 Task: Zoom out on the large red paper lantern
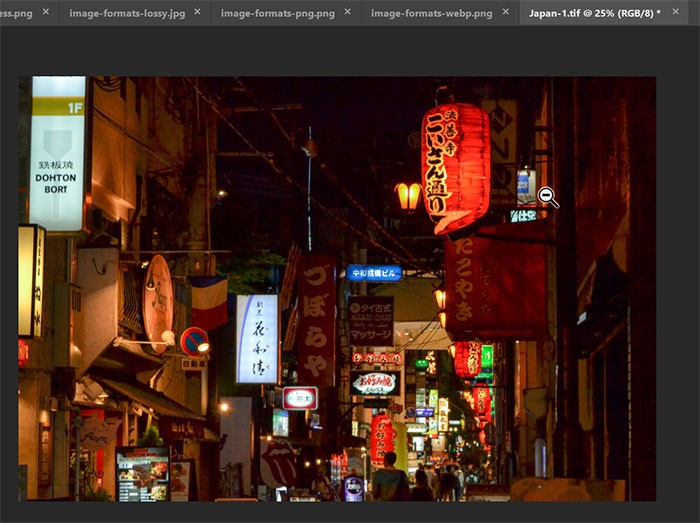[455, 167]
